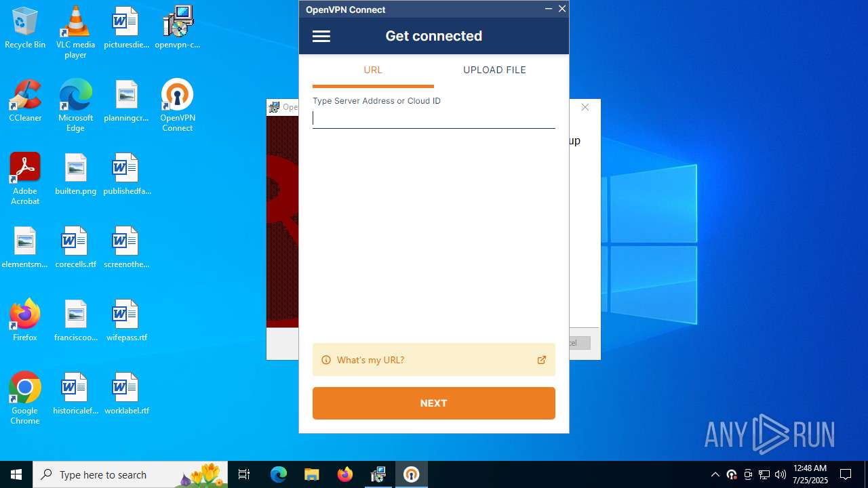
Task: Open the volume tray icon
Action: 781,474
